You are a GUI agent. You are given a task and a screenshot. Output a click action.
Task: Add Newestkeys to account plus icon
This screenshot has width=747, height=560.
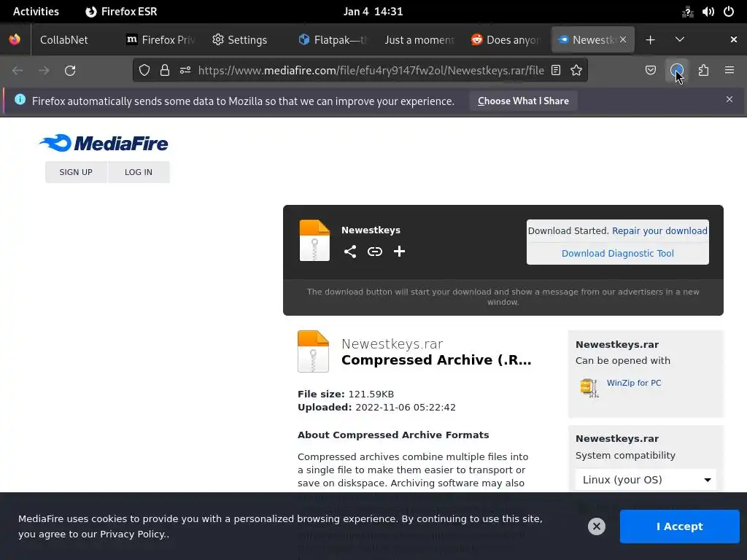click(x=399, y=252)
